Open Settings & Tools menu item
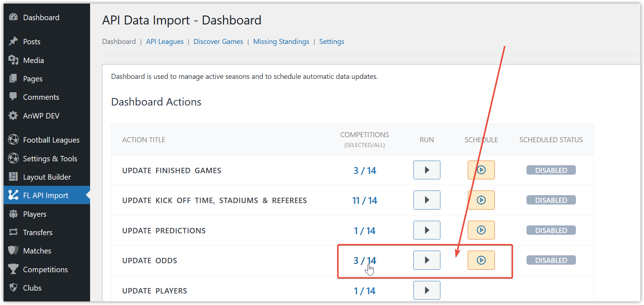The image size is (644, 305). [47, 158]
